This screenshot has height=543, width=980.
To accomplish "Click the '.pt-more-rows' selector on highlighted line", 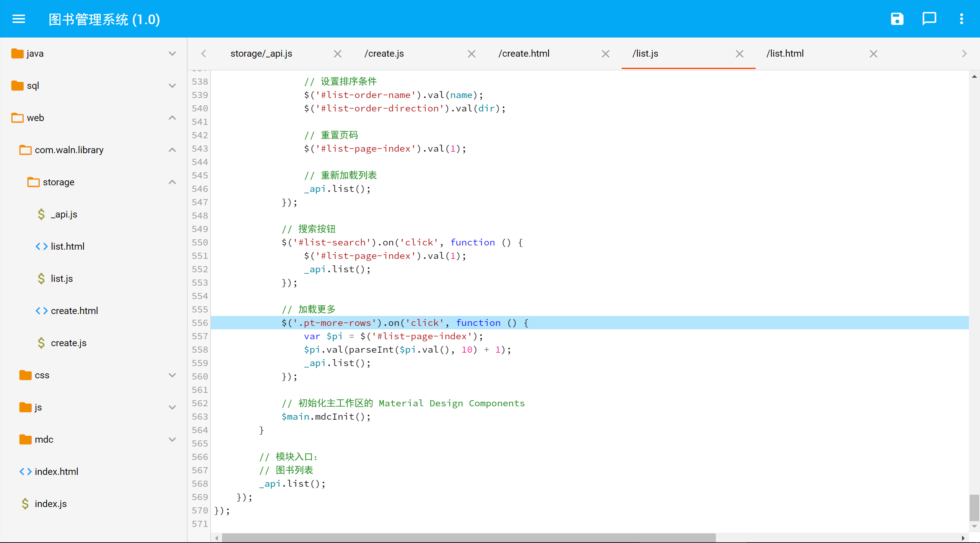I will [335, 323].
